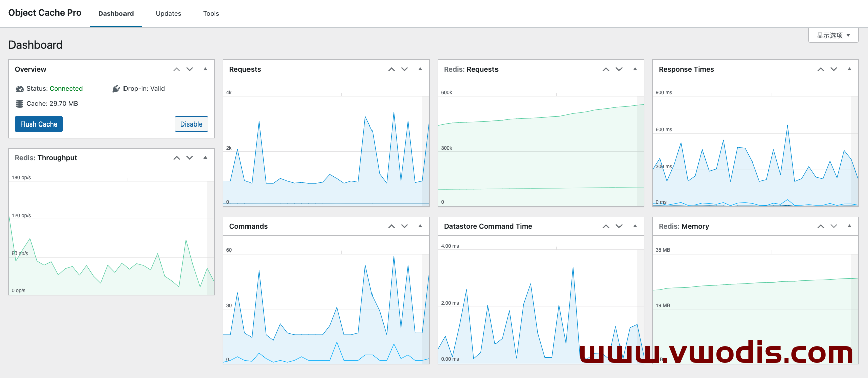
Task: Flush the object cache
Action: pyautogui.click(x=39, y=124)
